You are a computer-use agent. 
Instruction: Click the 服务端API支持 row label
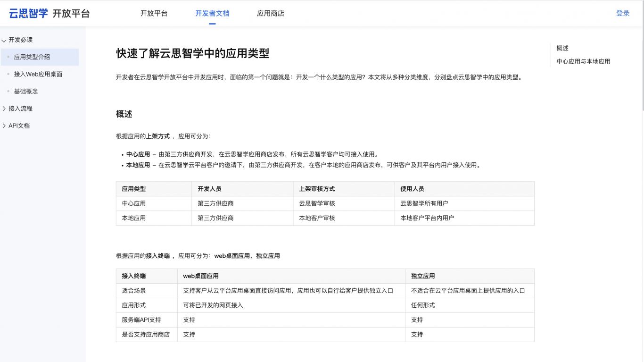[147, 320]
